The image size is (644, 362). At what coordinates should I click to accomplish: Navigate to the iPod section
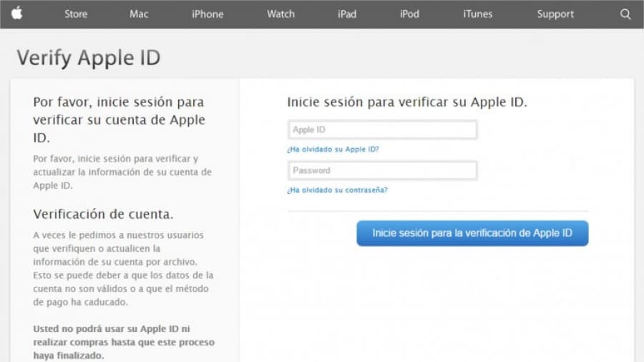click(x=409, y=14)
